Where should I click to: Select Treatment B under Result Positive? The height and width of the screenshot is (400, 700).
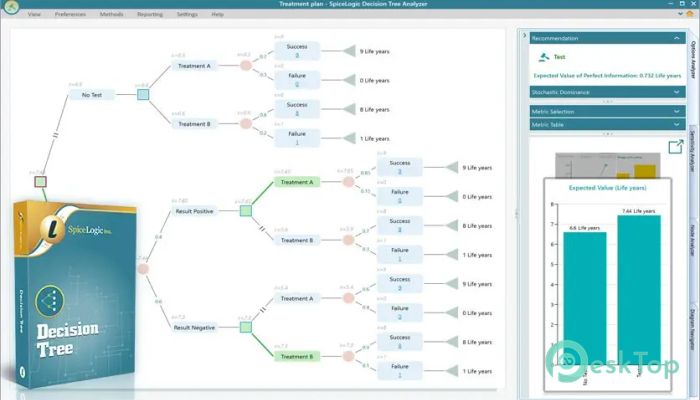pos(297,240)
